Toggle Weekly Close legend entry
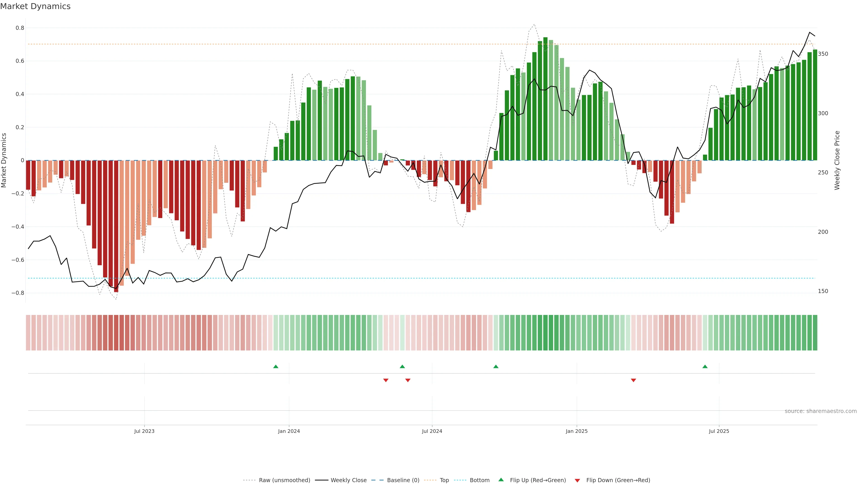The image size is (868, 488). (348, 480)
